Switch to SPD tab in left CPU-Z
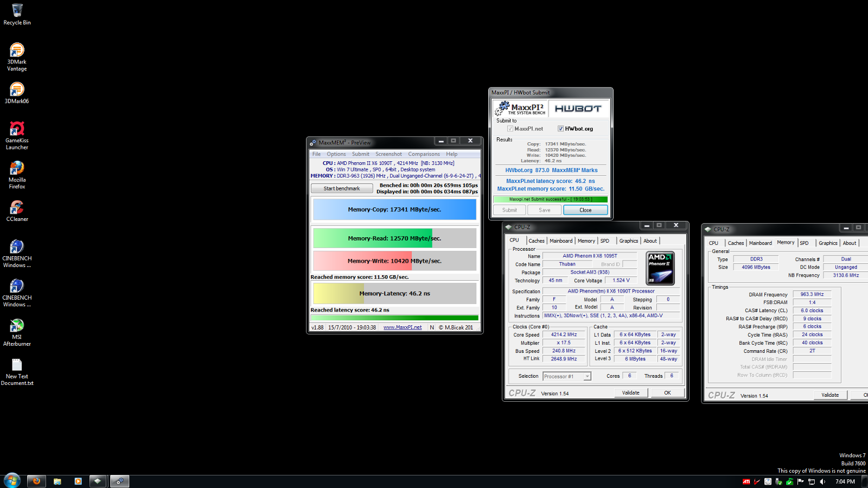Image resolution: width=868 pixels, height=488 pixels. (605, 241)
